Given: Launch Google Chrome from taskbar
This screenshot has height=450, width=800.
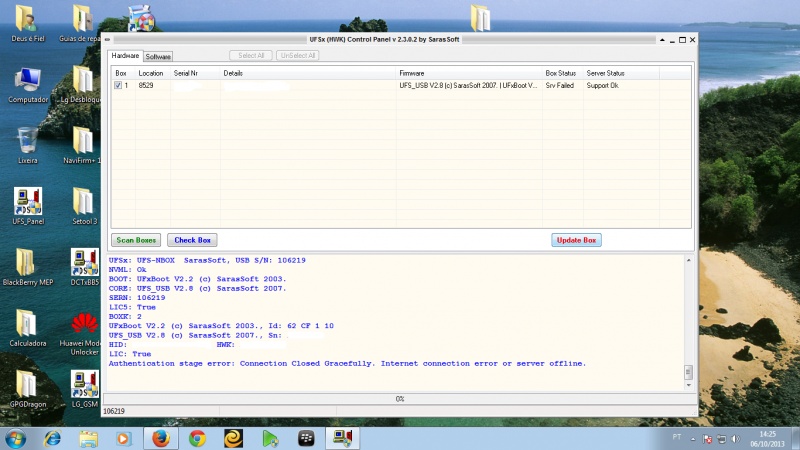Looking at the screenshot, I should [197, 438].
